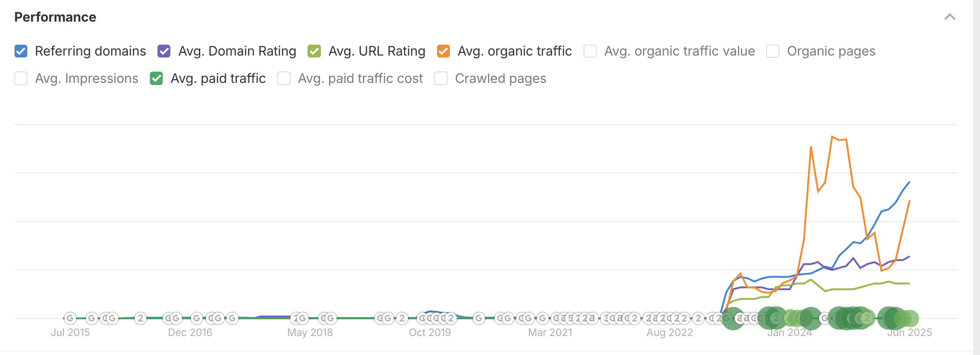
Task: Check the Organic pages box
Action: click(x=773, y=51)
